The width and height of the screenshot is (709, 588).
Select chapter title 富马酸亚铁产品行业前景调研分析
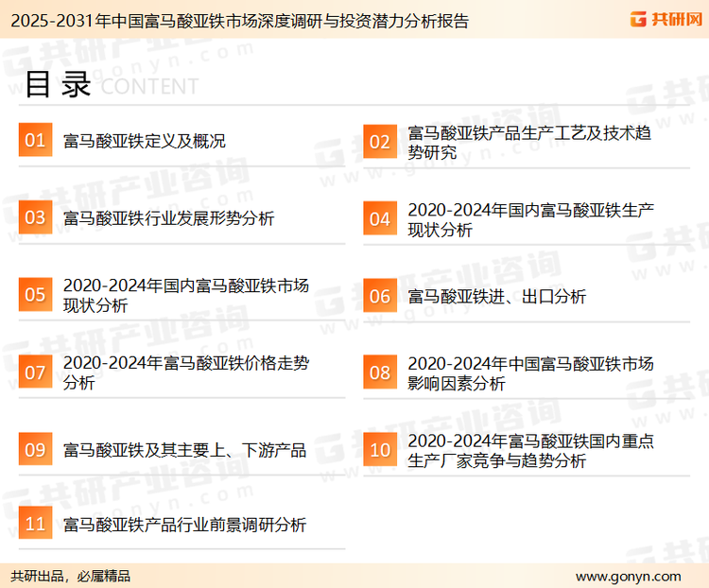184,525
